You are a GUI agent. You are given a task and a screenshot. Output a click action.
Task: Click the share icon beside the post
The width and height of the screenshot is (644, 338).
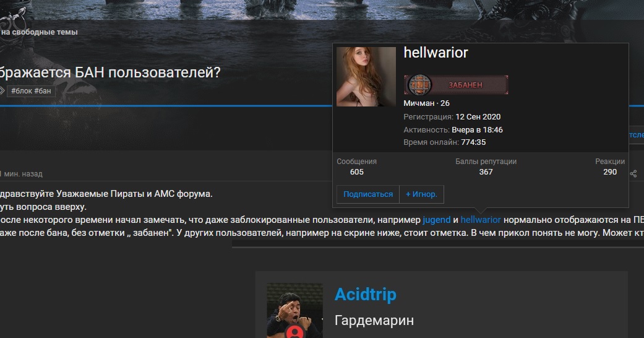[x=633, y=173]
